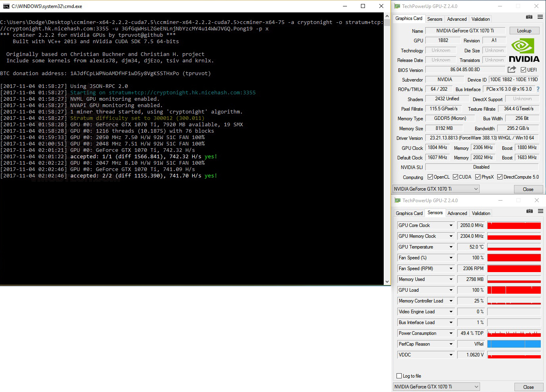Toggle the PhysX checkbox

click(x=478, y=177)
